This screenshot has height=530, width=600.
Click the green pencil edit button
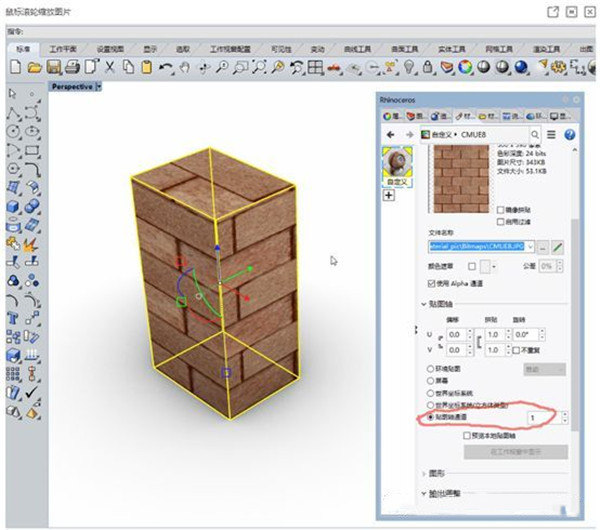point(558,248)
